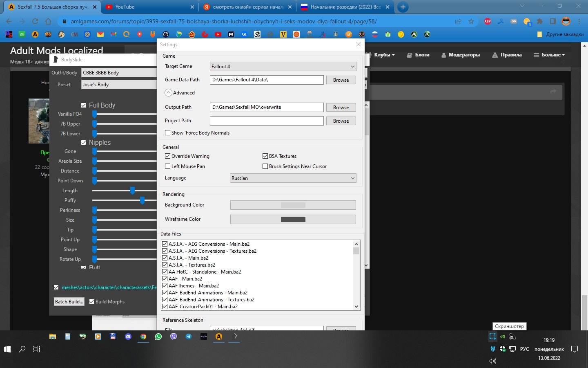588x368 pixels.
Task: Open Viber from the taskbar
Action: pyautogui.click(x=174, y=337)
